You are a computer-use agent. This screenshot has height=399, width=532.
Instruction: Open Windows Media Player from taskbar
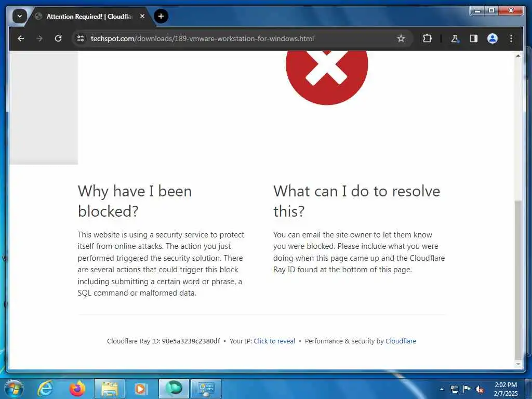(141, 389)
